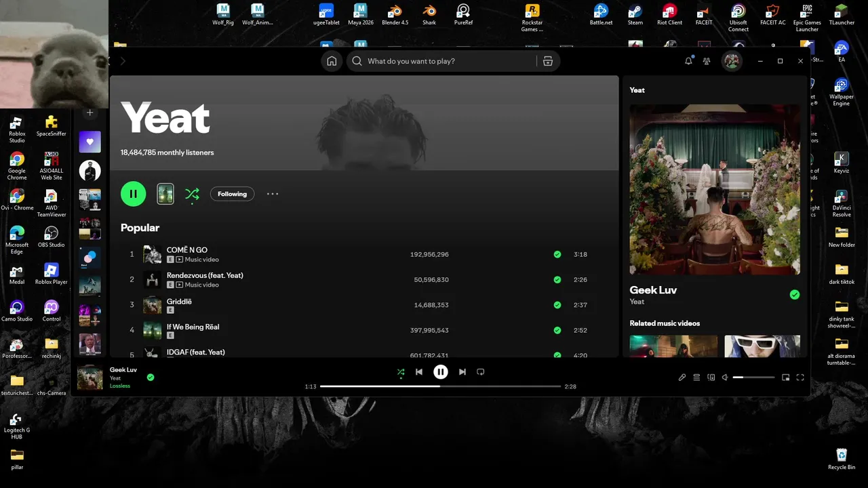This screenshot has height=488, width=868.
Task: Open PureRef desktop shortcut
Action: pos(463,15)
